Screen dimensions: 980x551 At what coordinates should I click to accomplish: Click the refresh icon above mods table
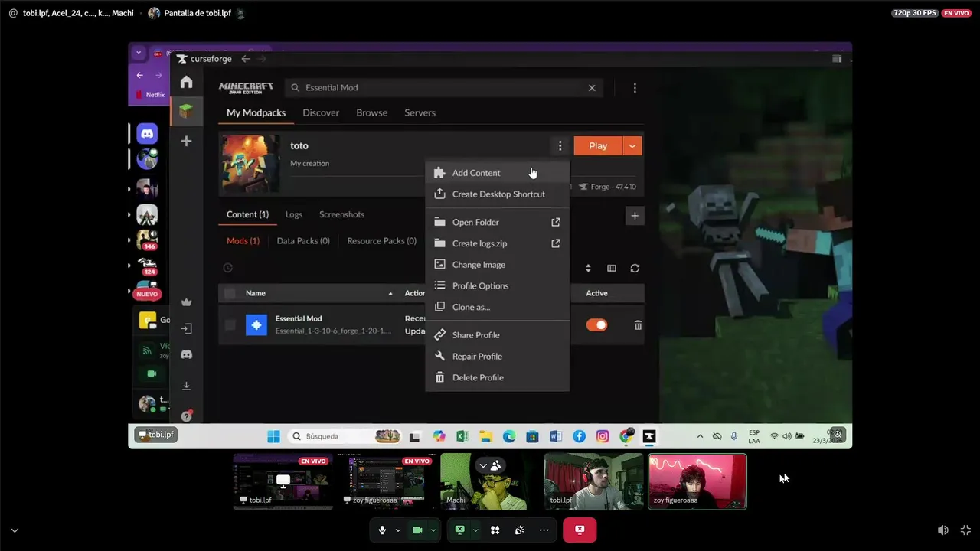click(635, 269)
